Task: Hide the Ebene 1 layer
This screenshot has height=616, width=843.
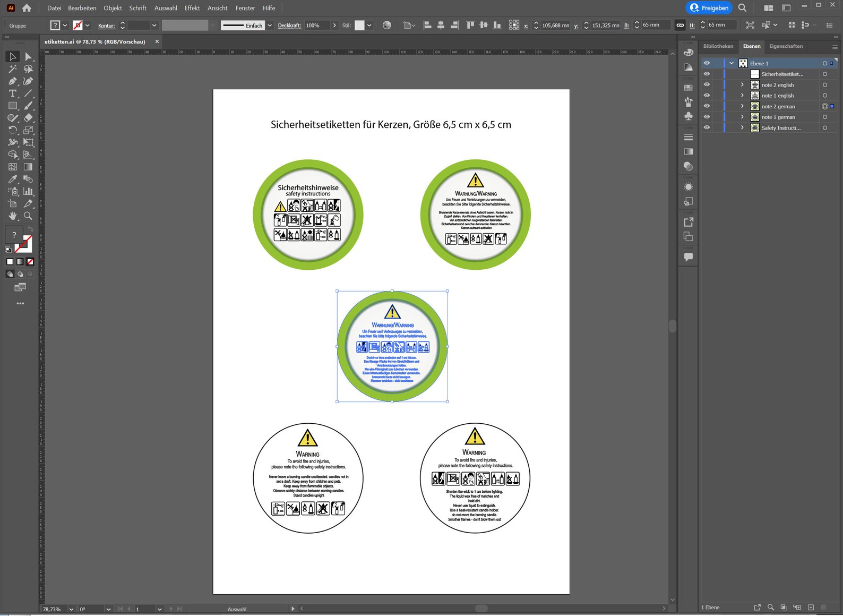Action: coord(707,63)
